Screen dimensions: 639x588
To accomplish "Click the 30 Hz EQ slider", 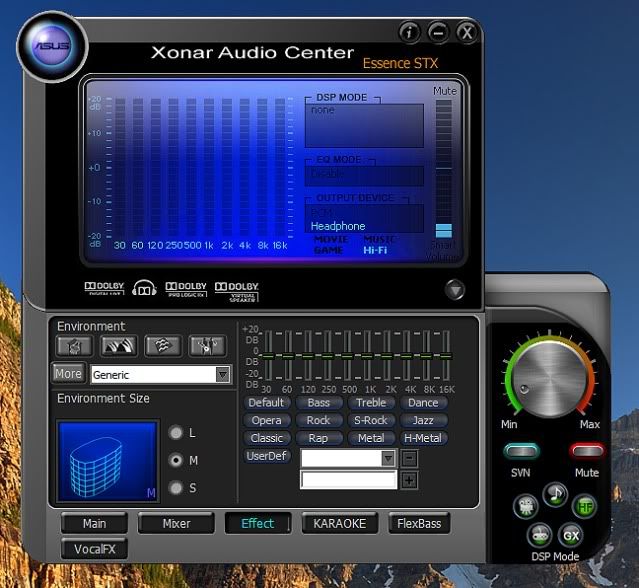I will point(268,356).
